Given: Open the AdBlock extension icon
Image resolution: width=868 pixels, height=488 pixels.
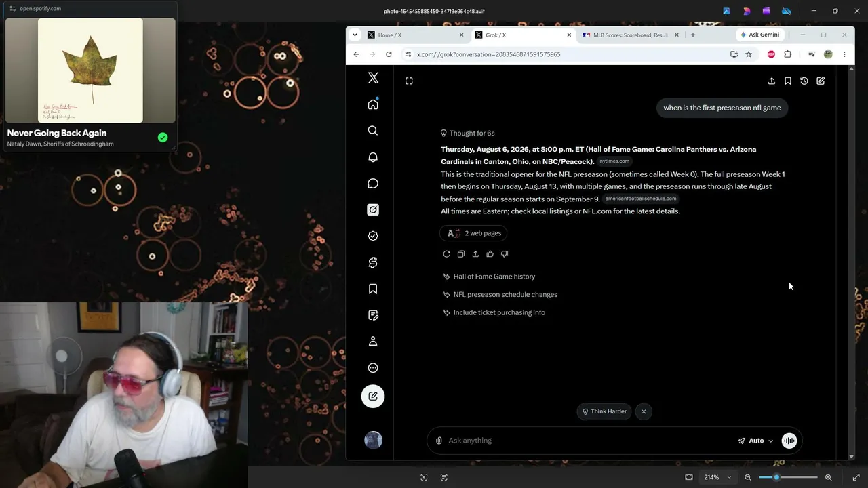Looking at the screenshot, I should point(771,54).
